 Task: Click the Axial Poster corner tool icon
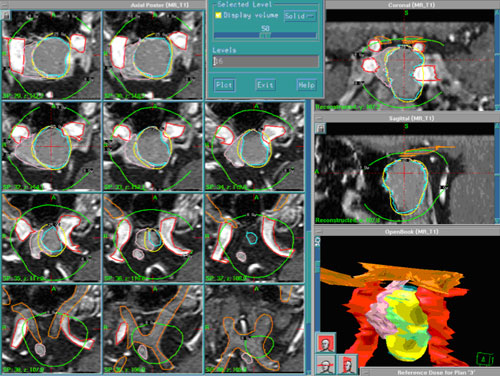click(x=6, y=15)
